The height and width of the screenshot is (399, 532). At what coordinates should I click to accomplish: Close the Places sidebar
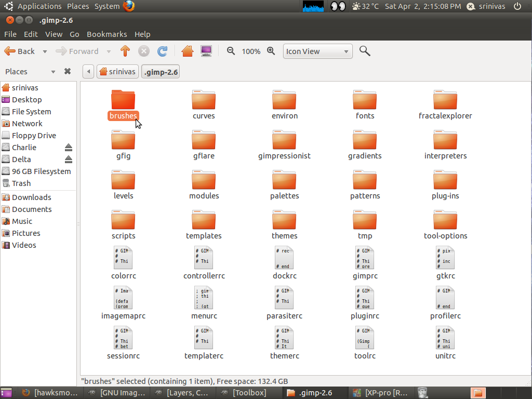68,71
